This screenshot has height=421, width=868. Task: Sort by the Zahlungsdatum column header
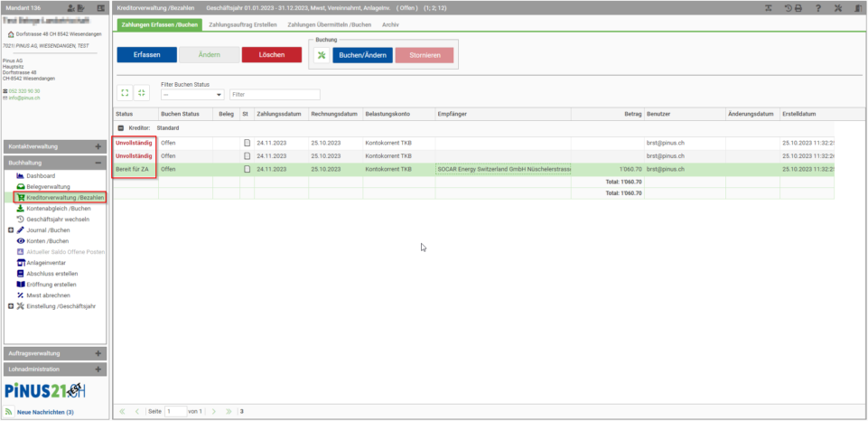click(281, 114)
